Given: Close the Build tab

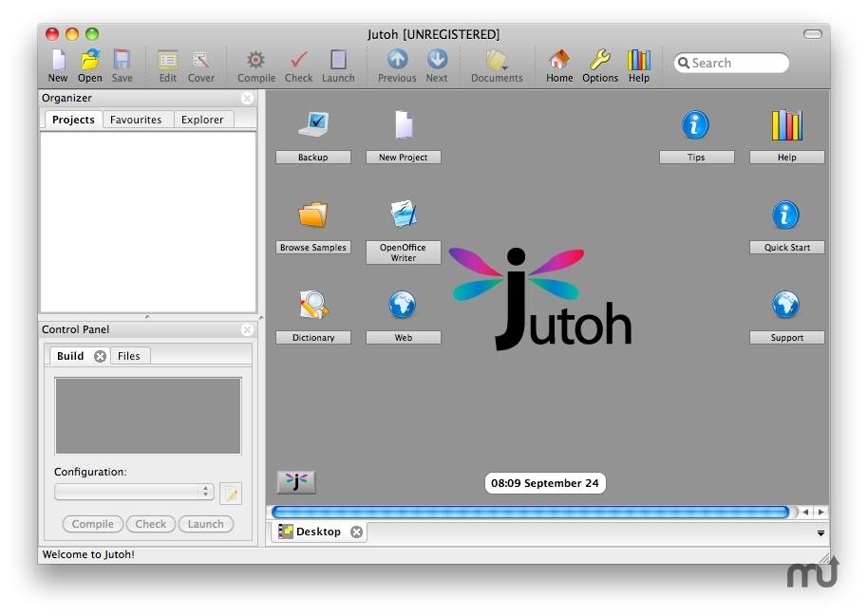Looking at the screenshot, I should point(101,357).
